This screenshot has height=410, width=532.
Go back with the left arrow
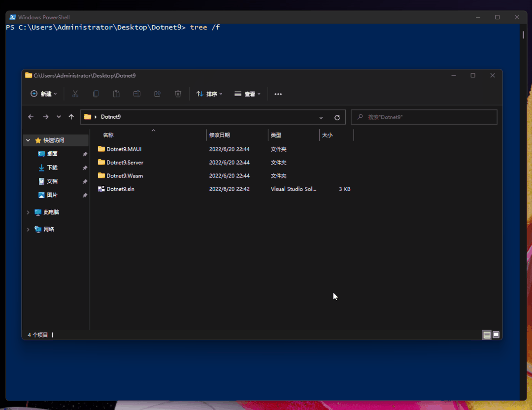point(31,117)
